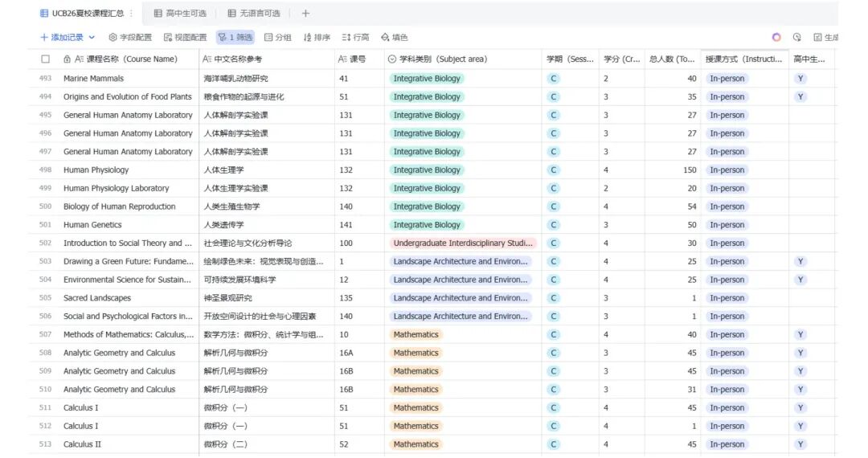Adjust 行高 row height
The image size is (868, 458).
355,37
